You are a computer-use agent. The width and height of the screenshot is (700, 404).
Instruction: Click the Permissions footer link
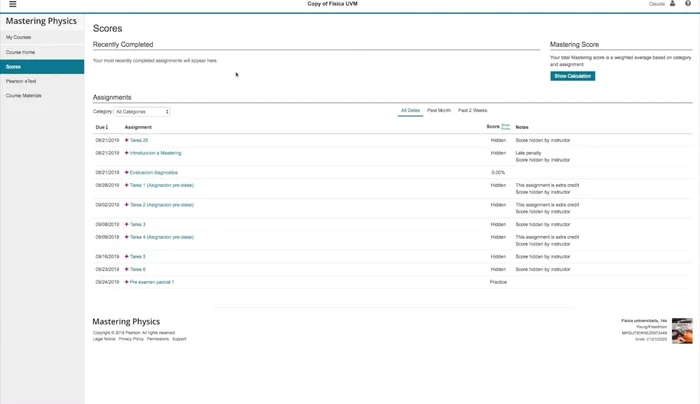tap(158, 339)
